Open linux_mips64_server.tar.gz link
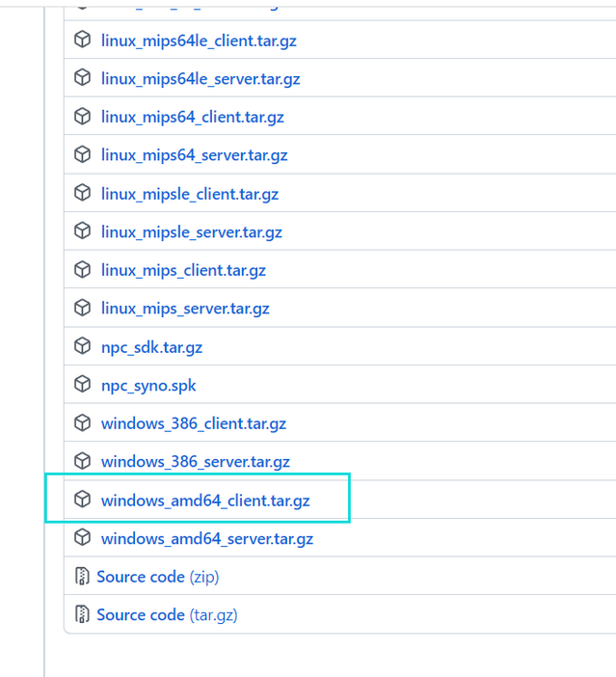The height and width of the screenshot is (677, 616). tap(195, 155)
